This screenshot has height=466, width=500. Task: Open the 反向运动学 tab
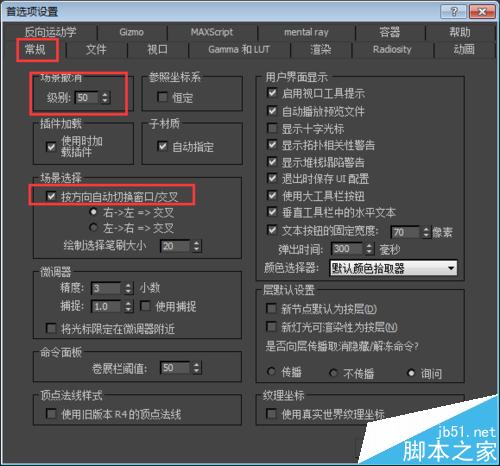(51, 32)
